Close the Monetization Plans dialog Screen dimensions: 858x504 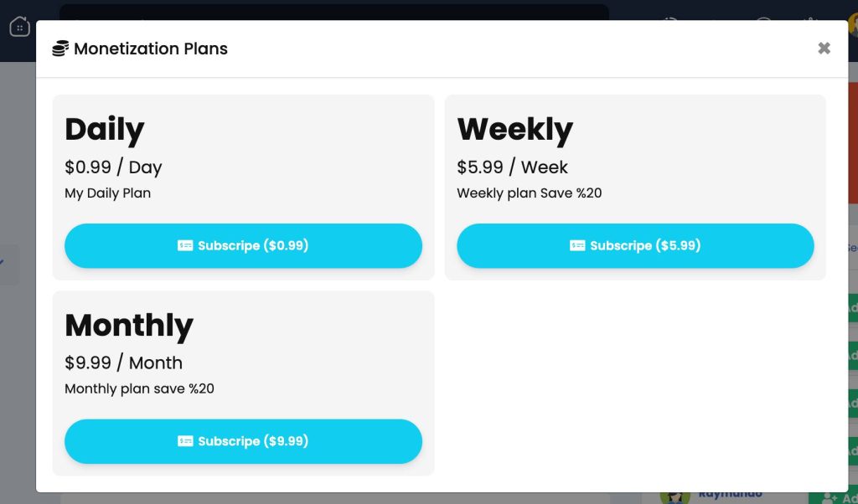pos(824,49)
